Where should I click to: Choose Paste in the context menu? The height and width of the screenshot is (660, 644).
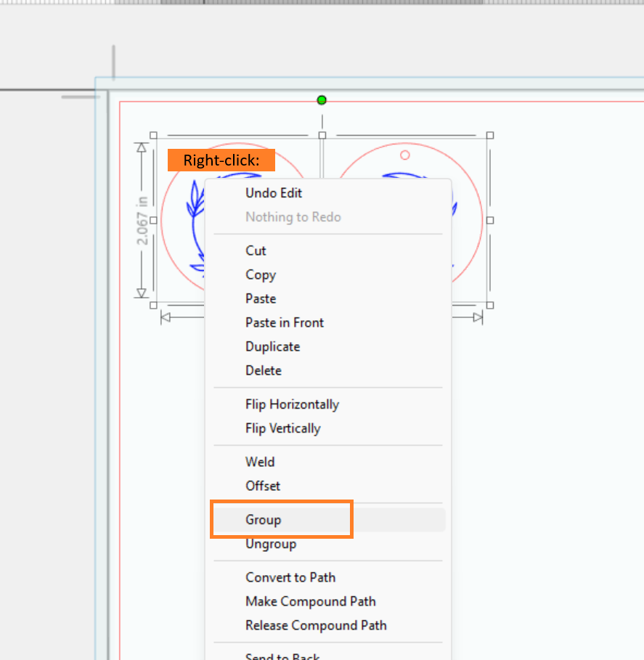pos(328,299)
